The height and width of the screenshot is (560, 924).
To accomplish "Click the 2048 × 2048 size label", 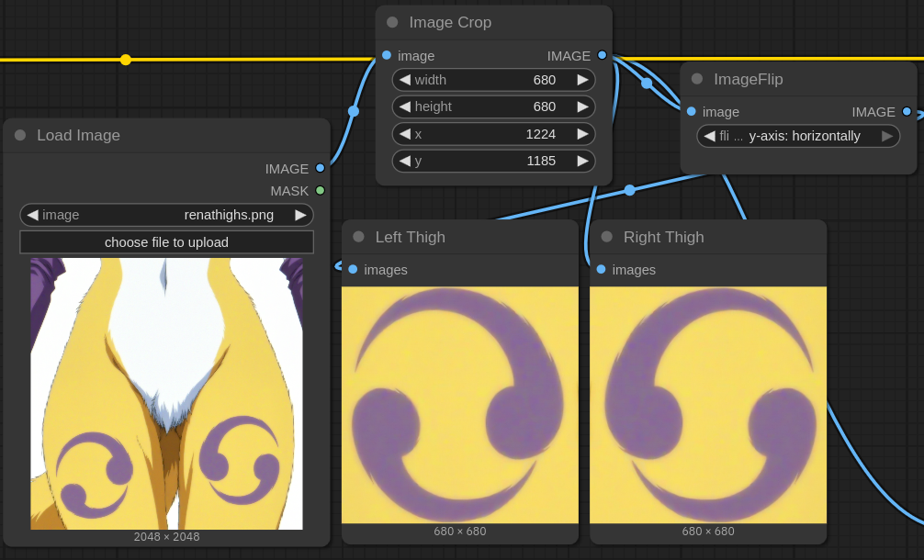I will [x=167, y=536].
